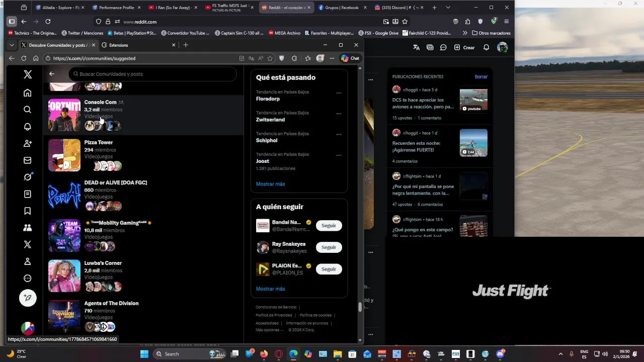This screenshot has height=362, width=644.
Task: Open options for Schiphol trend
Action: [x=339, y=135]
